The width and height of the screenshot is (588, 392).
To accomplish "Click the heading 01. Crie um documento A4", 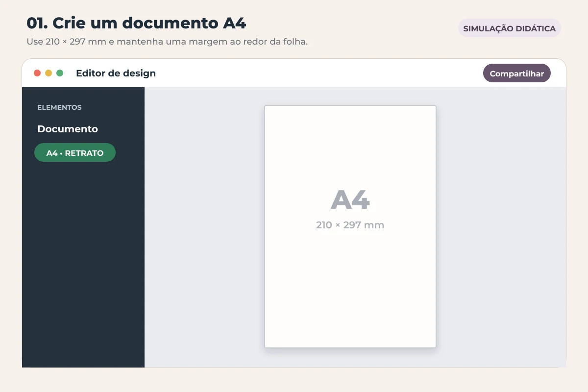I will pos(136,23).
